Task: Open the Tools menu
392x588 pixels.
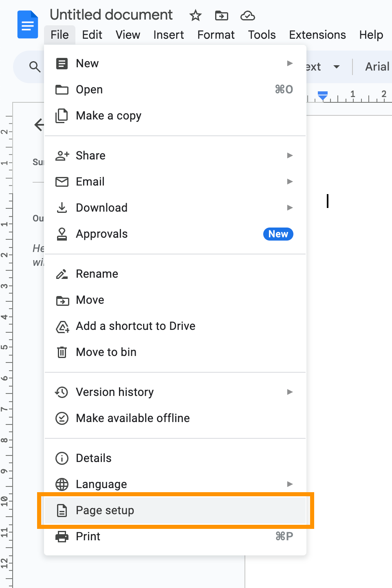Action: pyautogui.click(x=262, y=35)
